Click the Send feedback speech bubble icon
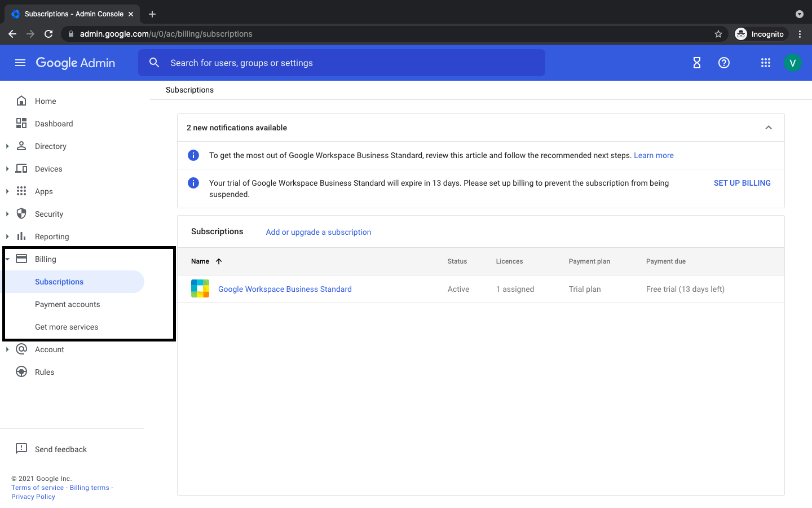The width and height of the screenshot is (812, 508). [x=21, y=449]
